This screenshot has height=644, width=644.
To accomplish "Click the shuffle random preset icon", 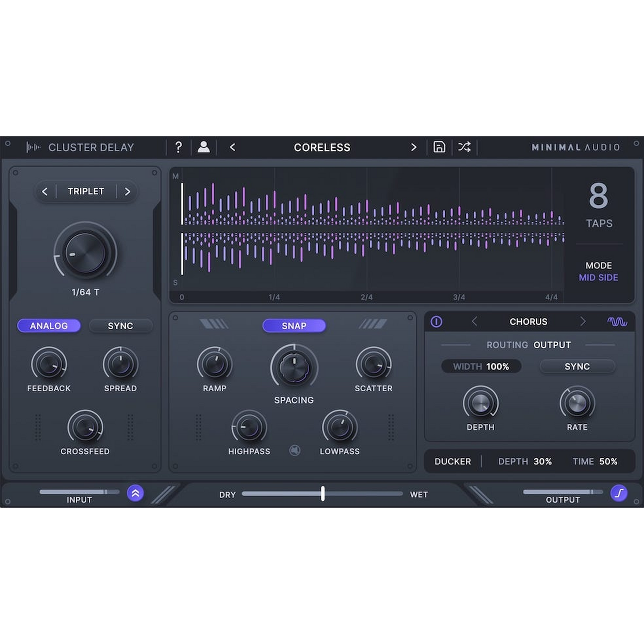I will pyautogui.click(x=464, y=147).
